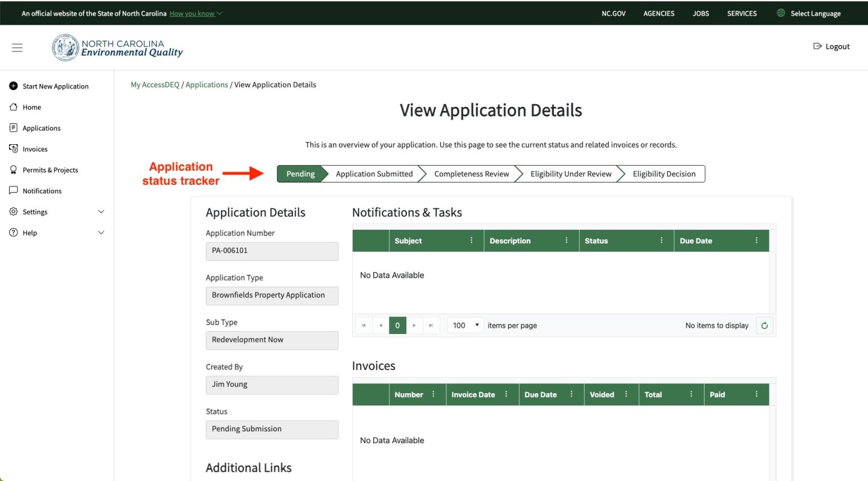Select the Start New Application icon

tap(12, 86)
